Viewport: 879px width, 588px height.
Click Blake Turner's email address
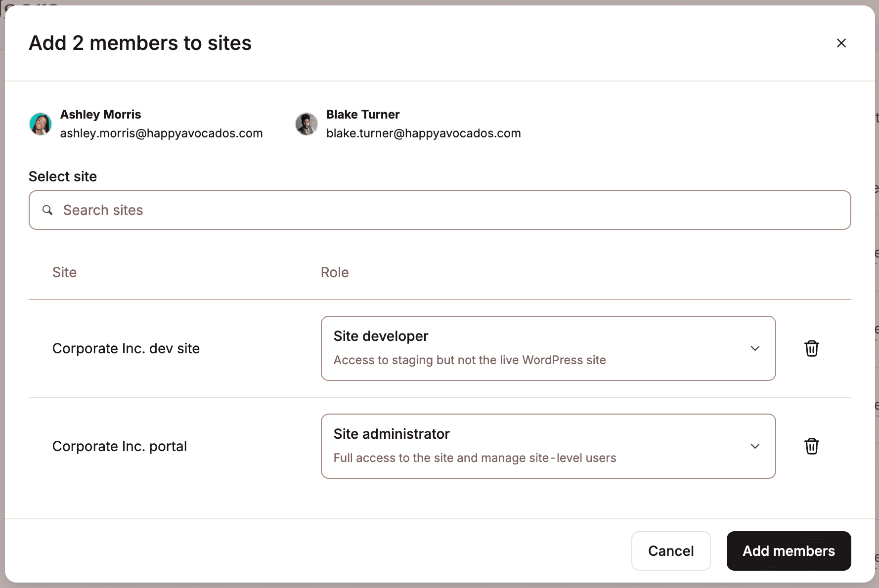coord(423,133)
